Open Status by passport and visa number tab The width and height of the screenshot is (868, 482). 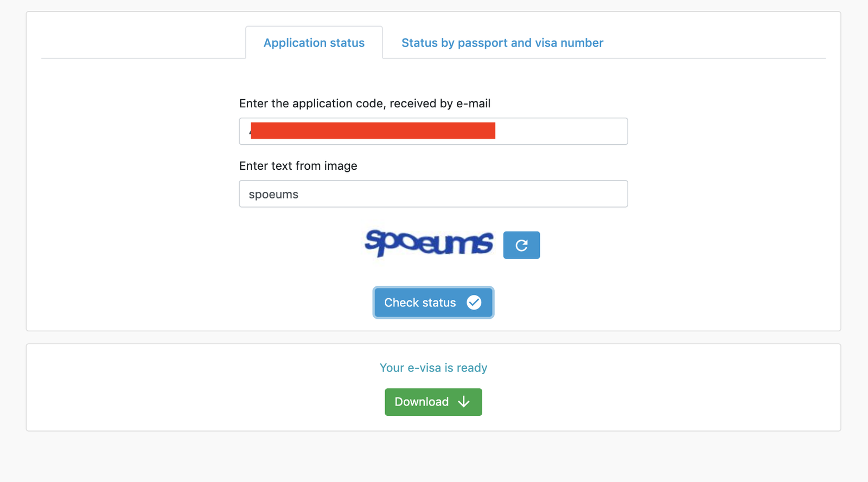click(x=502, y=43)
